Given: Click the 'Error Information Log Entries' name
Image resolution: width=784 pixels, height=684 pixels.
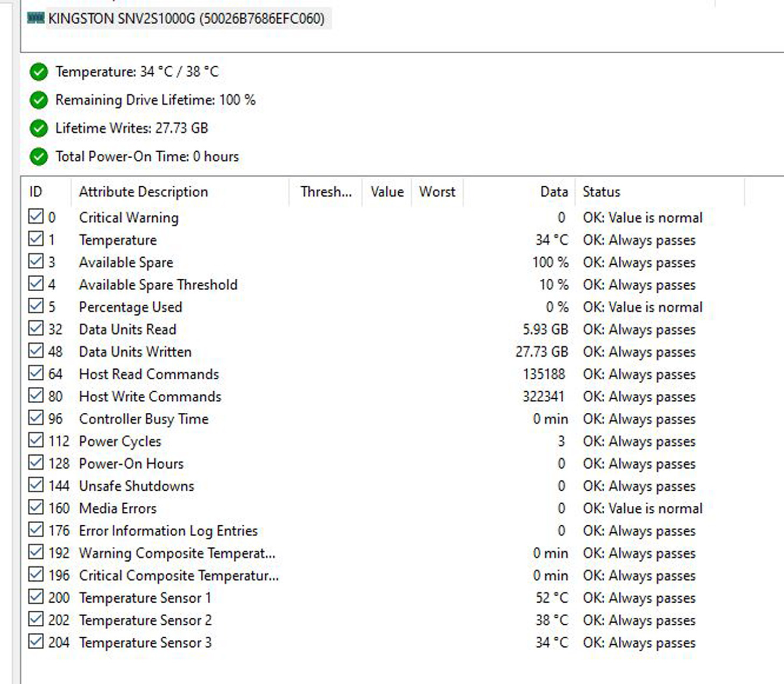Looking at the screenshot, I should point(168,531).
